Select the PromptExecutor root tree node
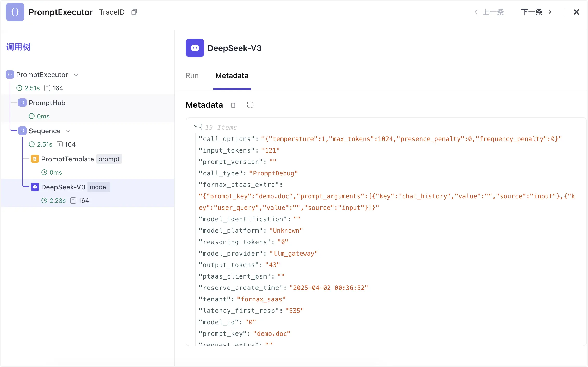Viewport: 588px width, 367px height. pos(42,75)
